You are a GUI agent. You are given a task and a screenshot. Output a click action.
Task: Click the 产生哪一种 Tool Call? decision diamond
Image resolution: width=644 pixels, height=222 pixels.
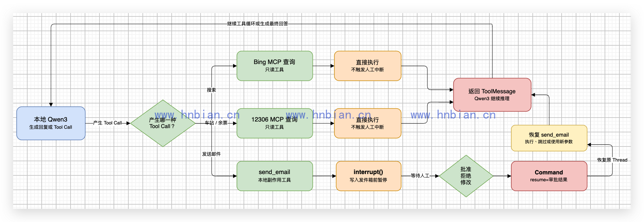point(163,123)
